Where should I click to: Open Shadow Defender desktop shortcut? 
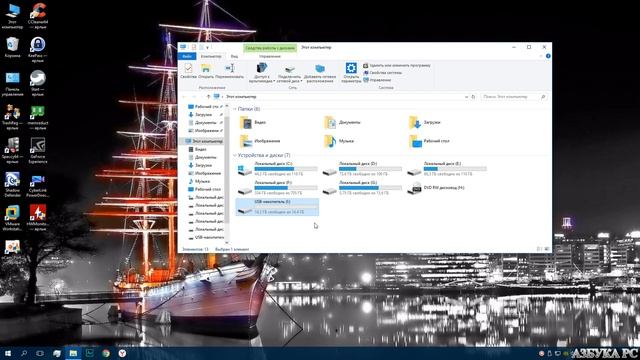click(x=12, y=184)
